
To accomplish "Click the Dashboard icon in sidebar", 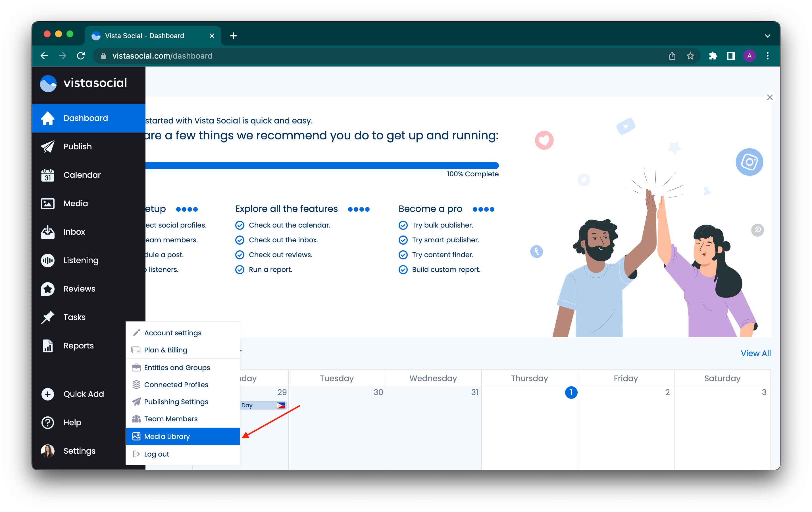I will [x=47, y=118].
